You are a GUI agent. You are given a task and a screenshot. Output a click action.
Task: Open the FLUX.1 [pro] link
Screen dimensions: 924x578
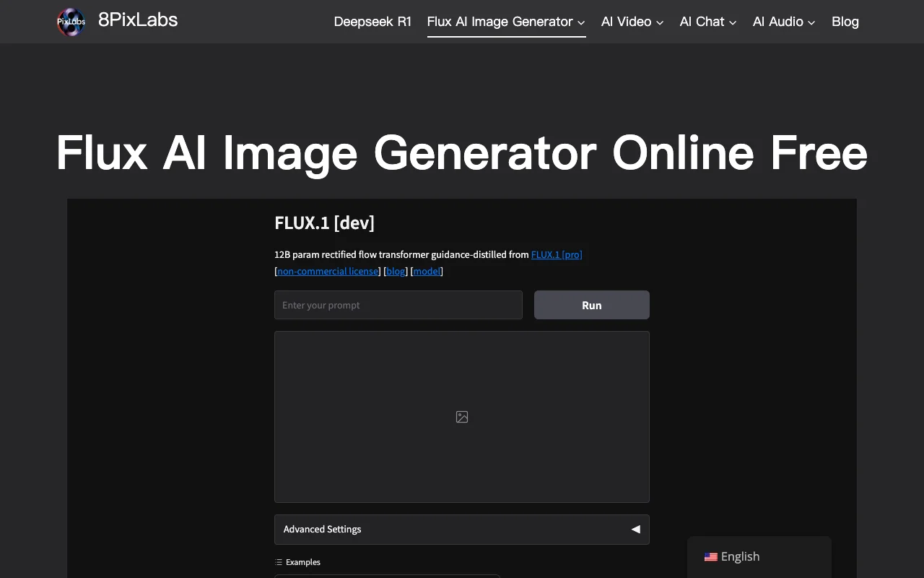557,254
